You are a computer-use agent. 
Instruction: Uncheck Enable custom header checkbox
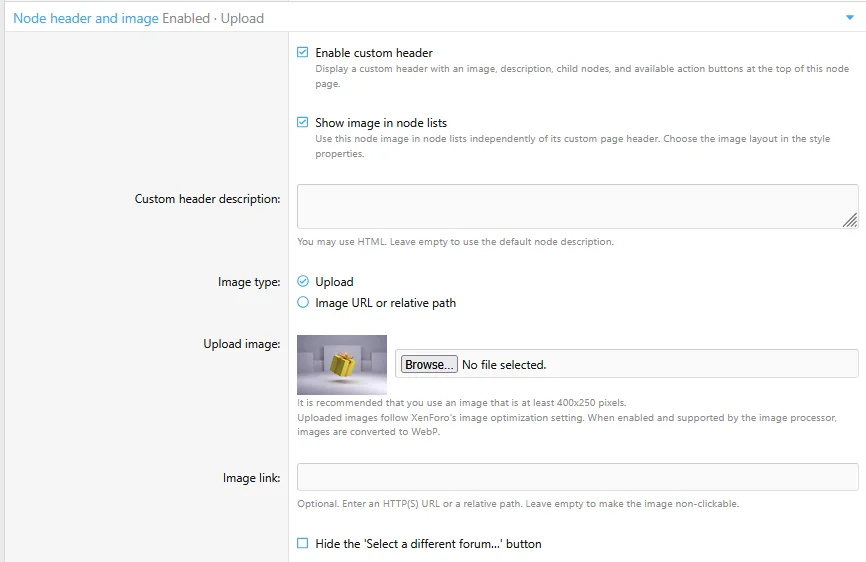pos(303,52)
